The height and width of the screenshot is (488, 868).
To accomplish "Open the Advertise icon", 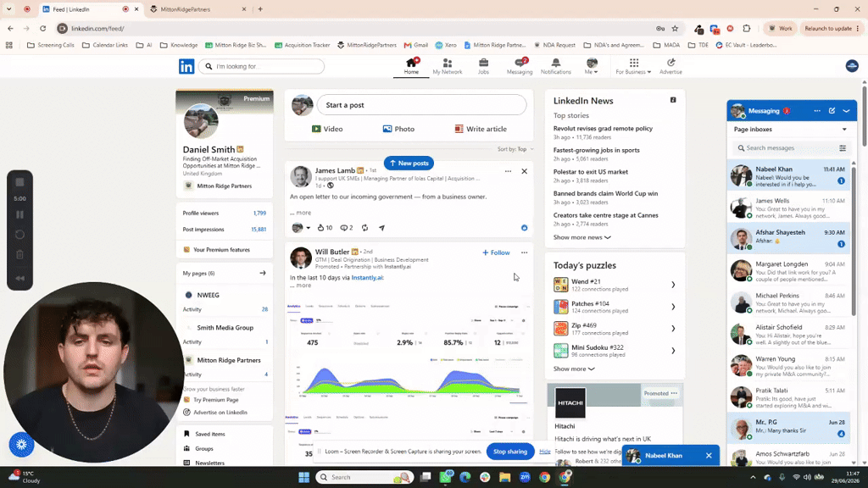I will pyautogui.click(x=671, y=66).
